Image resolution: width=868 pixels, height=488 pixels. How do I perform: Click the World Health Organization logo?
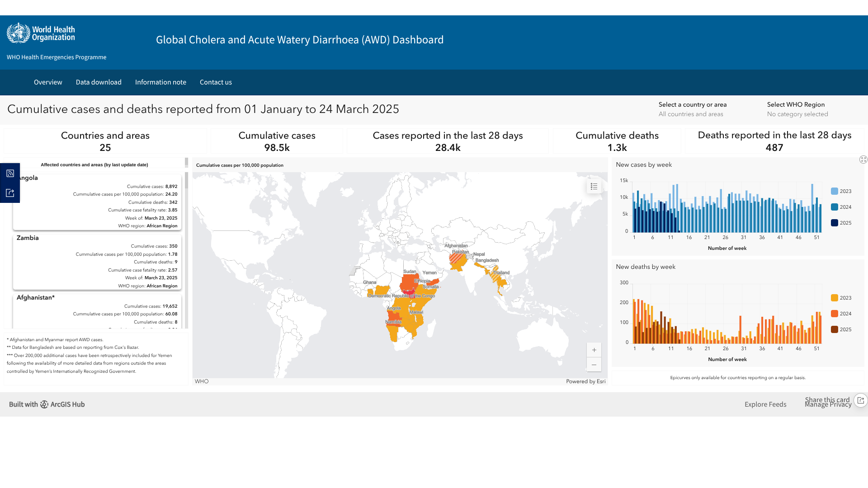point(41,33)
